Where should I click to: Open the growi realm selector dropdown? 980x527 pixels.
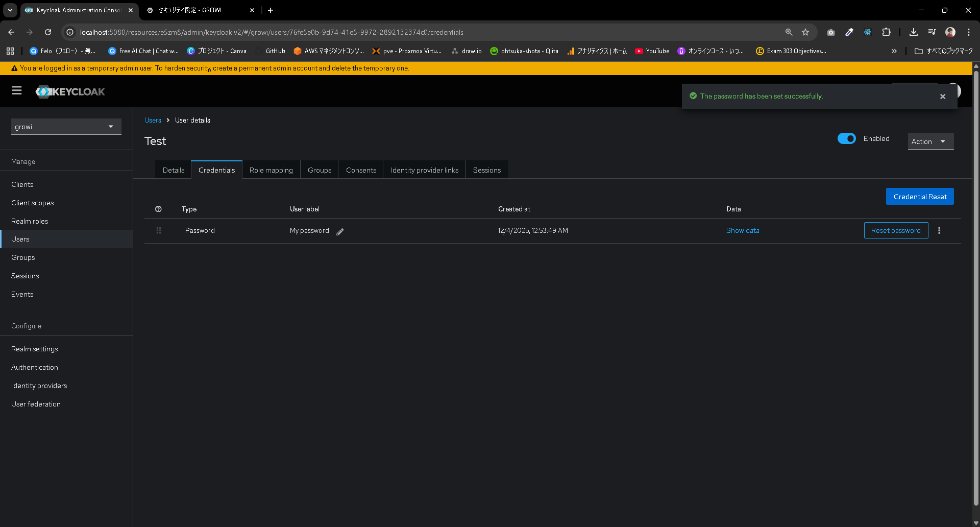pos(66,127)
